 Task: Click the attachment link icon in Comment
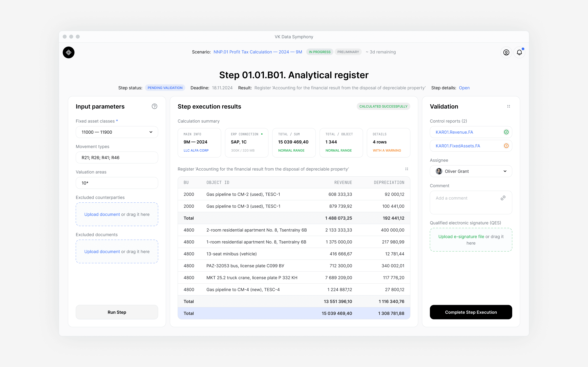(503, 198)
